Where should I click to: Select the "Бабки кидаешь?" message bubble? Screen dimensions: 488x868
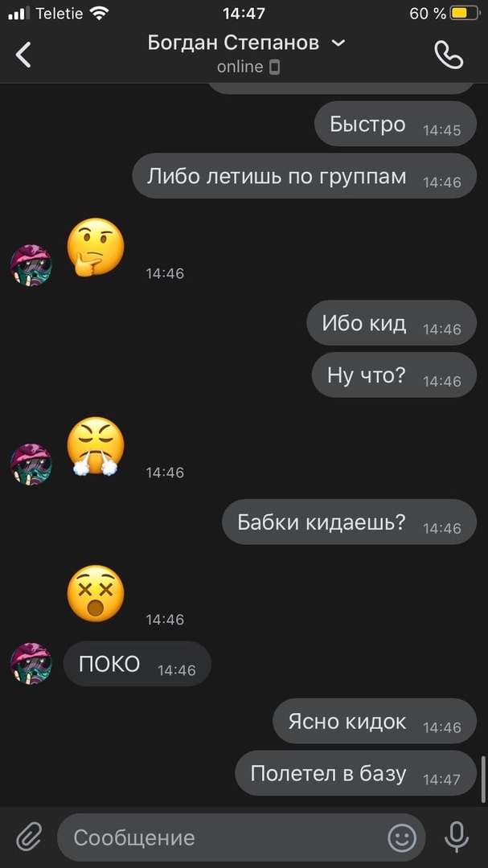[349, 522]
